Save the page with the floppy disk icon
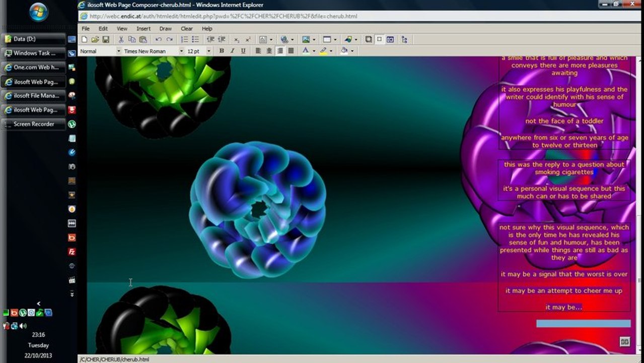This screenshot has height=363, width=644. (106, 39)
